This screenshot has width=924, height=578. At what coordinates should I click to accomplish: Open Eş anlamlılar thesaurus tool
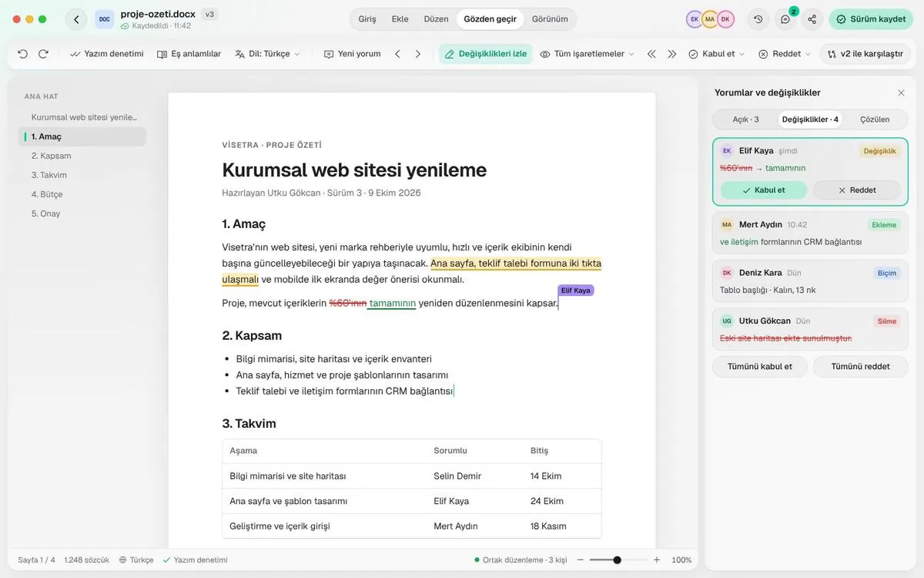(189, 54)
